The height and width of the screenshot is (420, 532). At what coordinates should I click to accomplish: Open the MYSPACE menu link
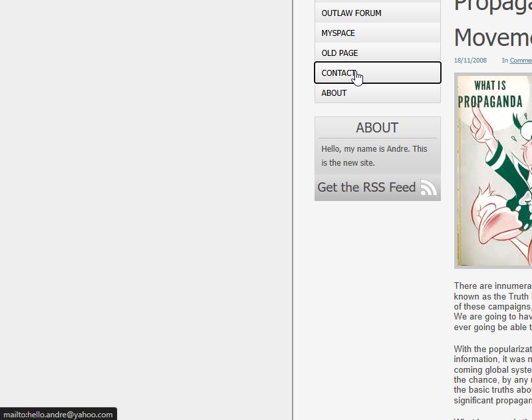coord(378,33)
